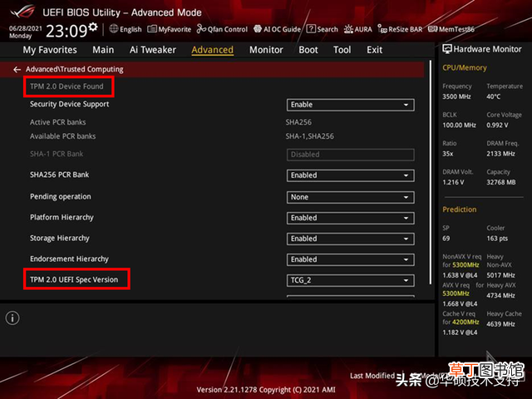Viewport: 532px width, 399px height.
Task: Click CPU/Memory heading
Action: [465, 67]
